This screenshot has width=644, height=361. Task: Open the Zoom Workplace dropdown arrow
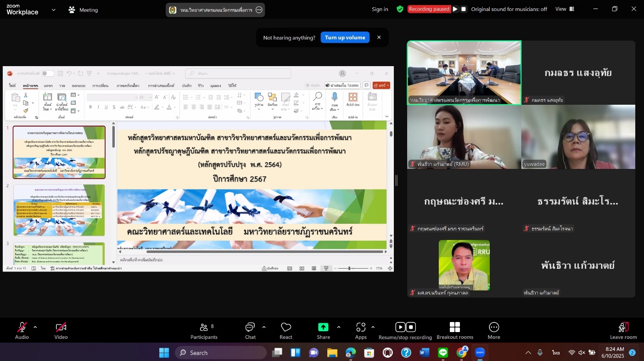click(x=54, y=10)
